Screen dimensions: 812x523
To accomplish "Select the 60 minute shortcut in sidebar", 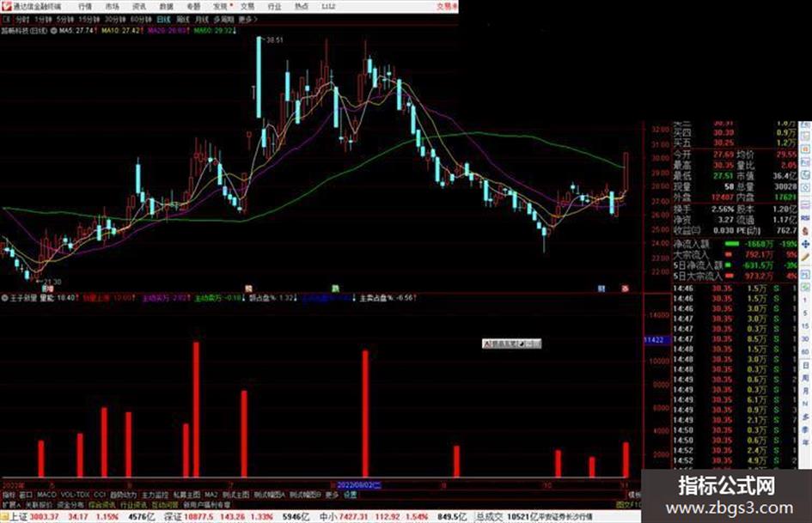I will click(805, 352).
